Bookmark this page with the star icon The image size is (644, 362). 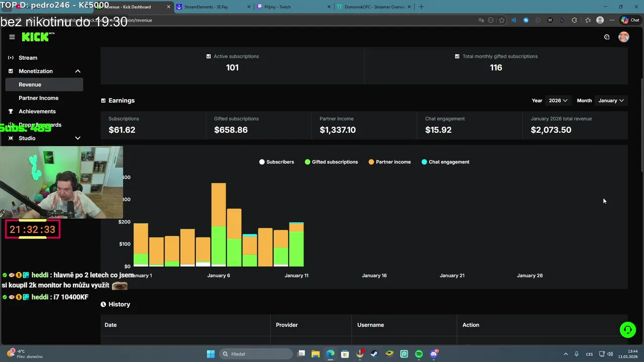coord(502,20)
